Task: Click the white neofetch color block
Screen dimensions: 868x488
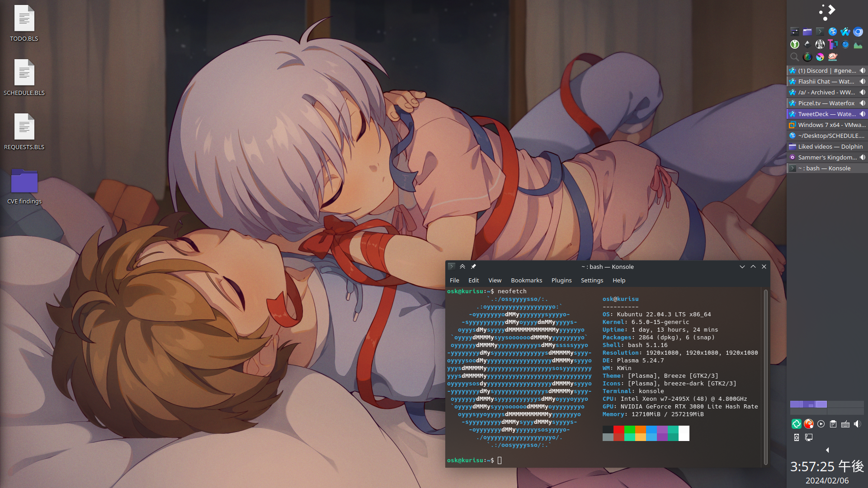Action: tap(684, 433)
